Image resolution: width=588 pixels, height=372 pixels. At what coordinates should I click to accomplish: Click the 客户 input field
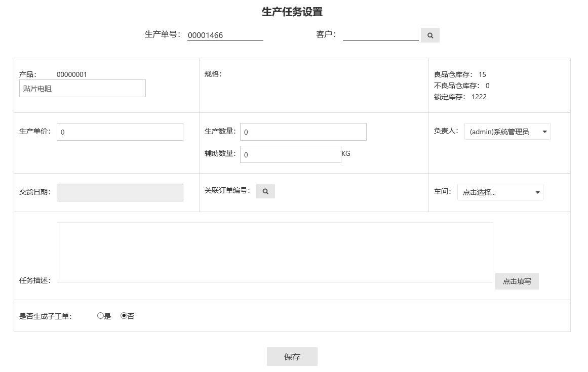click(x=380, y=35)
